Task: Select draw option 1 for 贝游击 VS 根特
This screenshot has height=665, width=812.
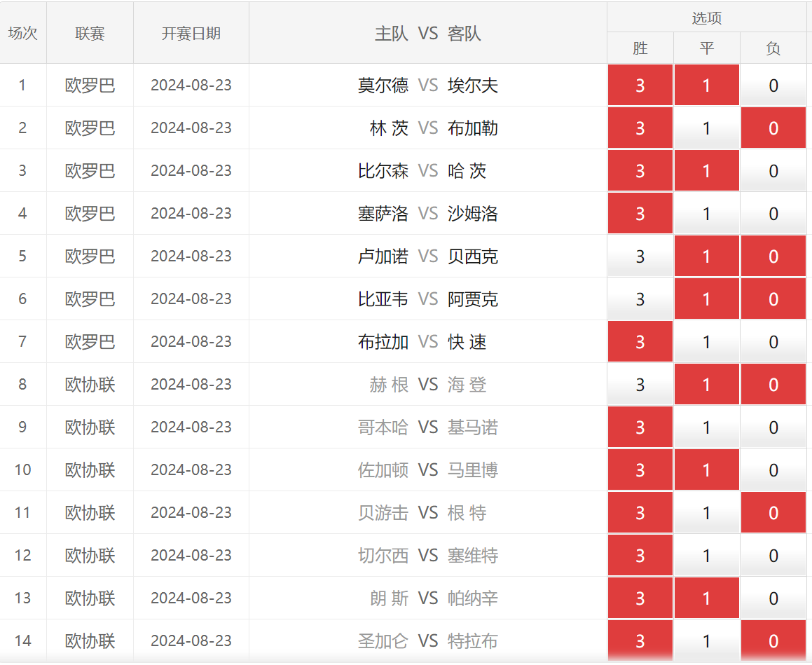Action: pos(706,512)
